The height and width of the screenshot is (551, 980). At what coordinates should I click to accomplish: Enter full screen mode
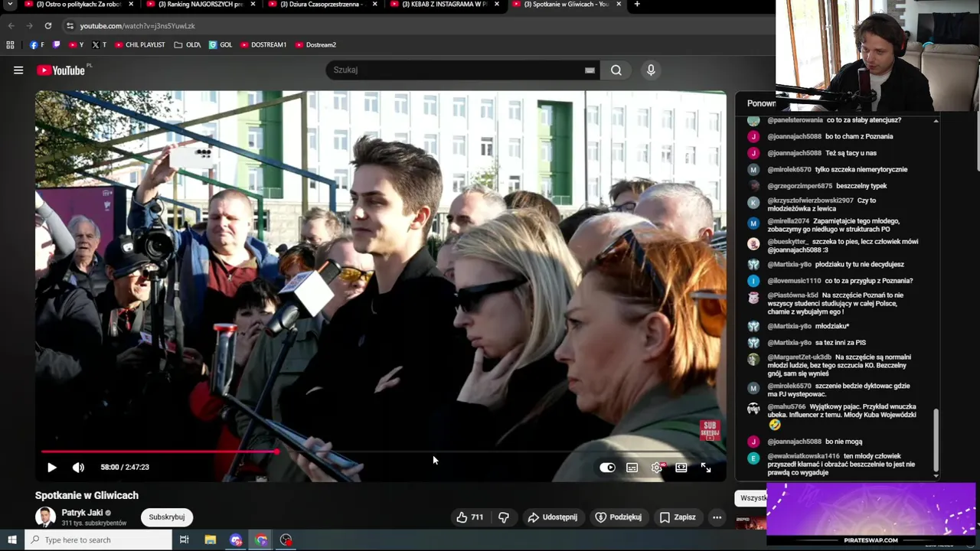706,468
